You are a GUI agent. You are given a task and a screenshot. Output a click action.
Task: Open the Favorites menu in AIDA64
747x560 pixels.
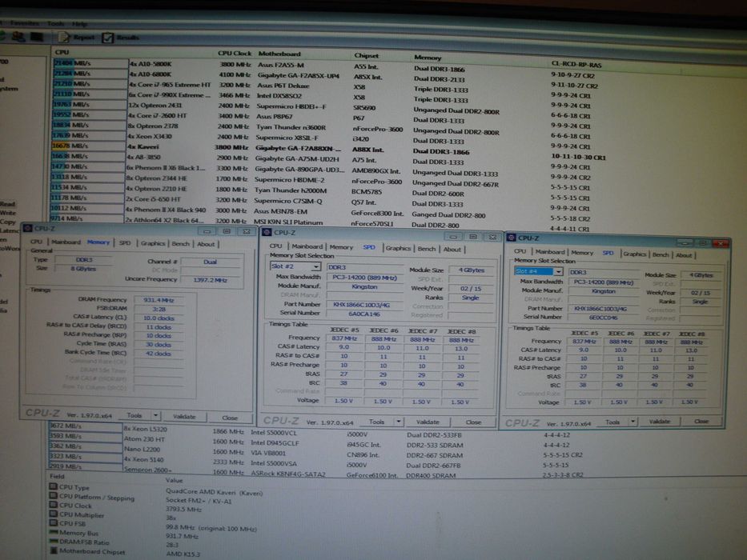(24, 23)
